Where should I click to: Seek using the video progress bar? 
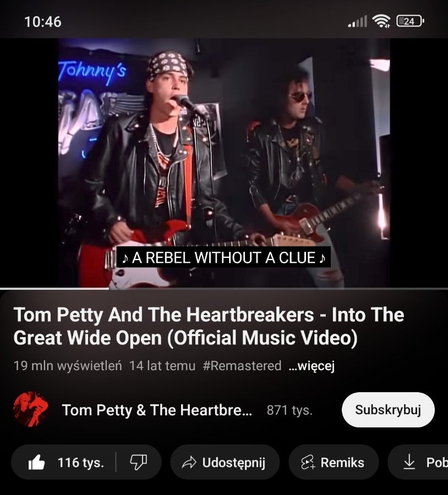pyautogui.click(x=224, y=289)
